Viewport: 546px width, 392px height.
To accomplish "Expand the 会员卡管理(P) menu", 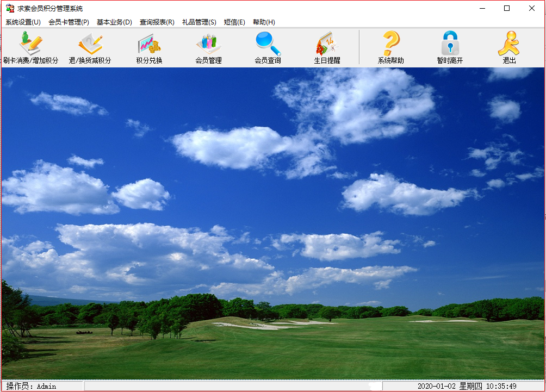I will [x=69, y=22].
